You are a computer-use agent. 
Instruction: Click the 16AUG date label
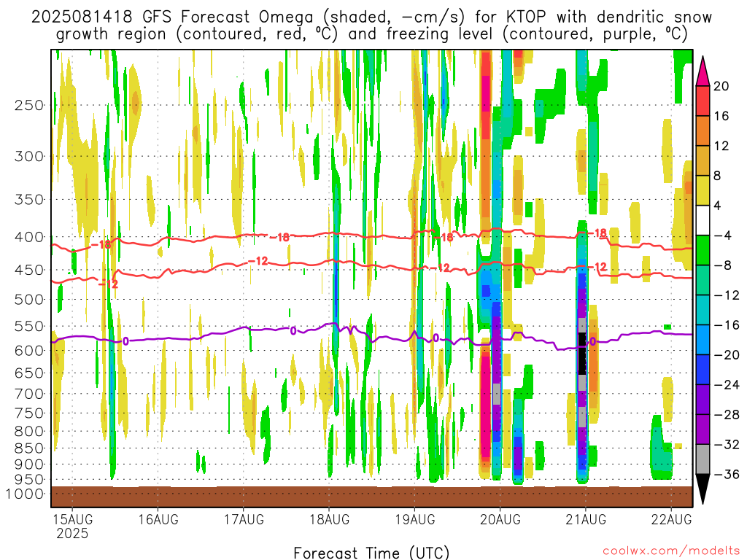[x=158, y=519]
